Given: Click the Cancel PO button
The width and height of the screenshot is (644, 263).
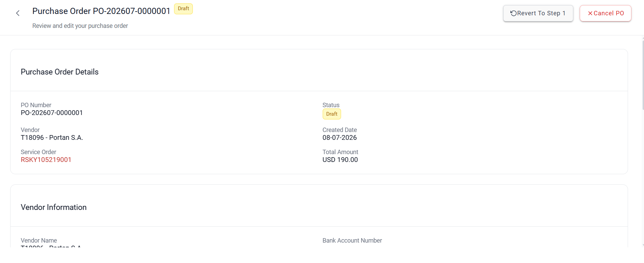Looking at the screenshot, I should coord(605,13).
